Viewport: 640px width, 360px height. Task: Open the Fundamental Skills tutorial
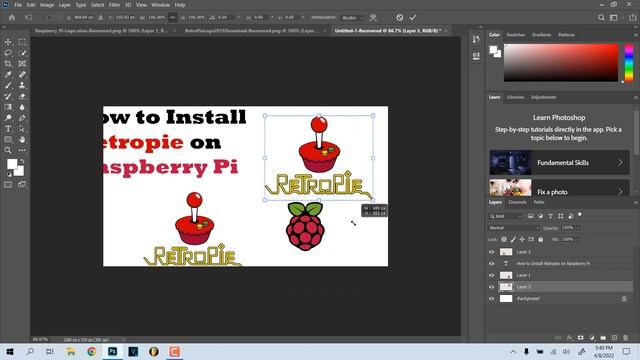[559, 162]
